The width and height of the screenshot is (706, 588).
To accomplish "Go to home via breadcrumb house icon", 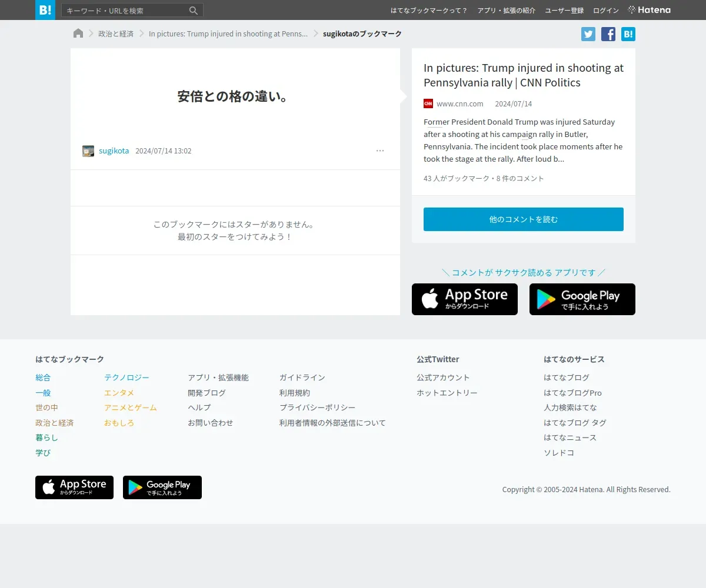I will click(78, 34).
